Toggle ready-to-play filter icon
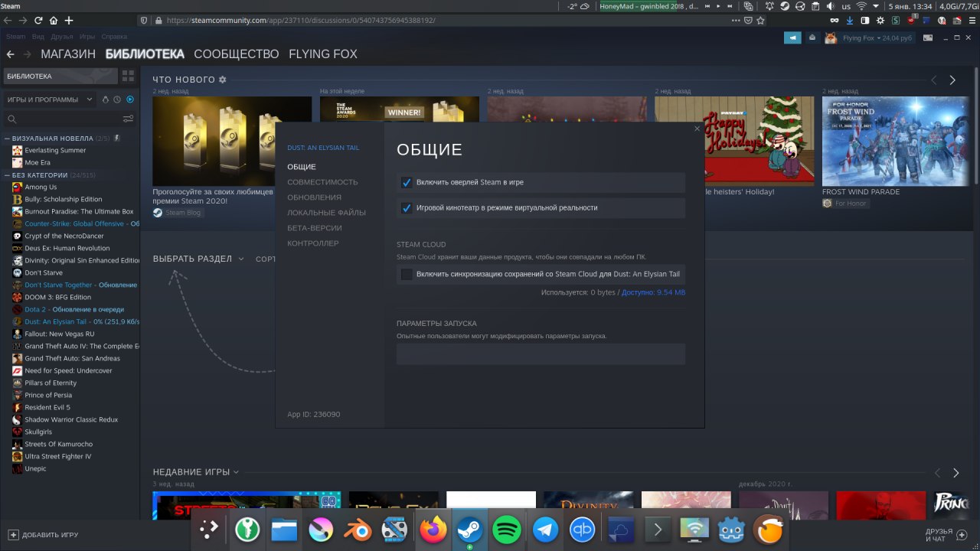The width and height of the screenshot is (980, 551). (x=129, y=99)
